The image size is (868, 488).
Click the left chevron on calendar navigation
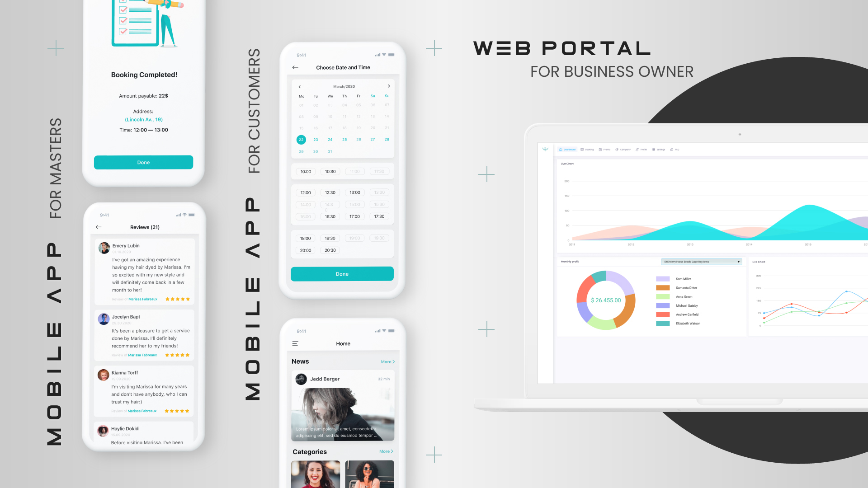coord(300,86)
